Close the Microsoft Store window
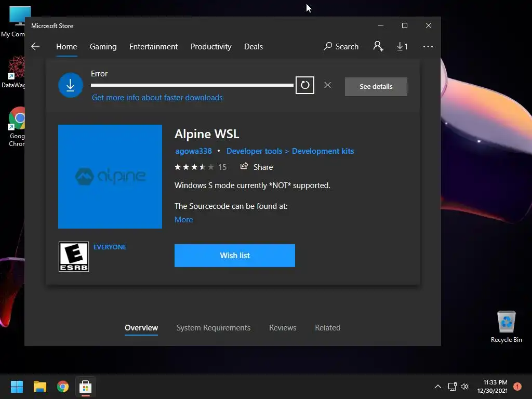Viewport: 532px width, 399px height. [x=429, y=25]
